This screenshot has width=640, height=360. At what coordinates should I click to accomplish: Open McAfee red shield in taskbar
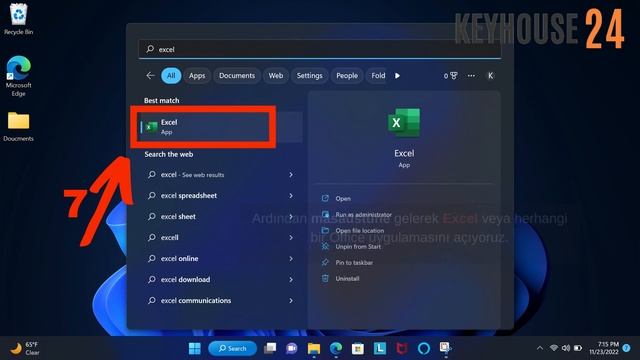coord(402,349)
